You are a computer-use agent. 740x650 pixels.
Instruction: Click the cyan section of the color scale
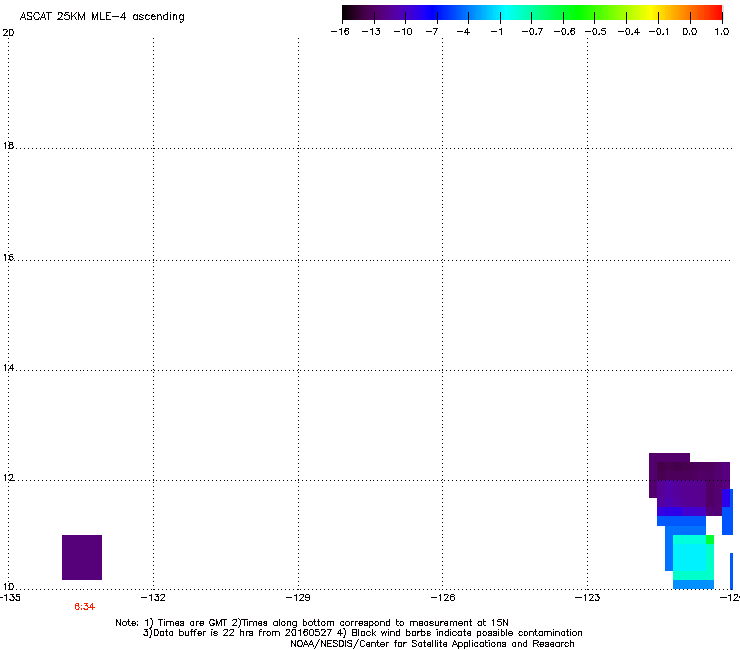(x=505, y=13)
